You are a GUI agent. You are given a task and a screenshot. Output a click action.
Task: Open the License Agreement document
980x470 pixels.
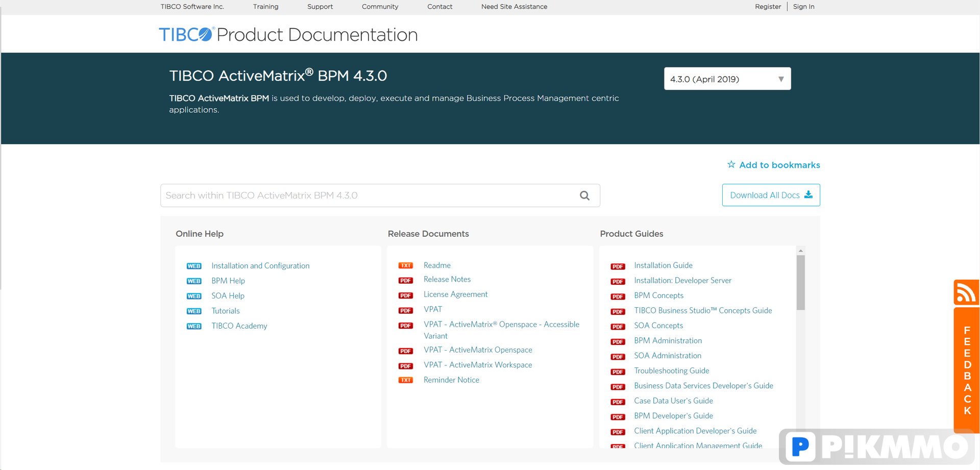(455, 294)
